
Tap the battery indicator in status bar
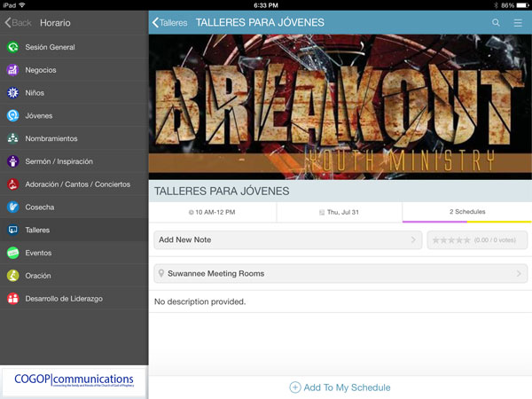[522, 5]
